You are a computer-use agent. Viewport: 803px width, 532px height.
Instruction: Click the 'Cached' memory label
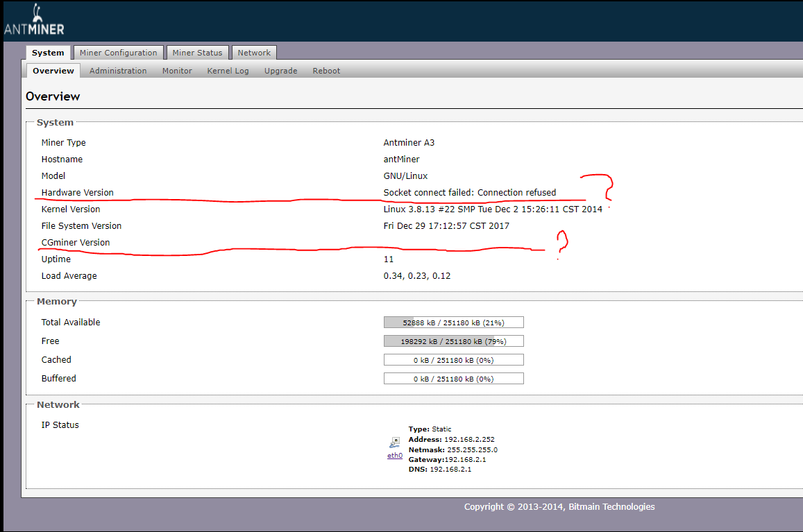point(56,359)
